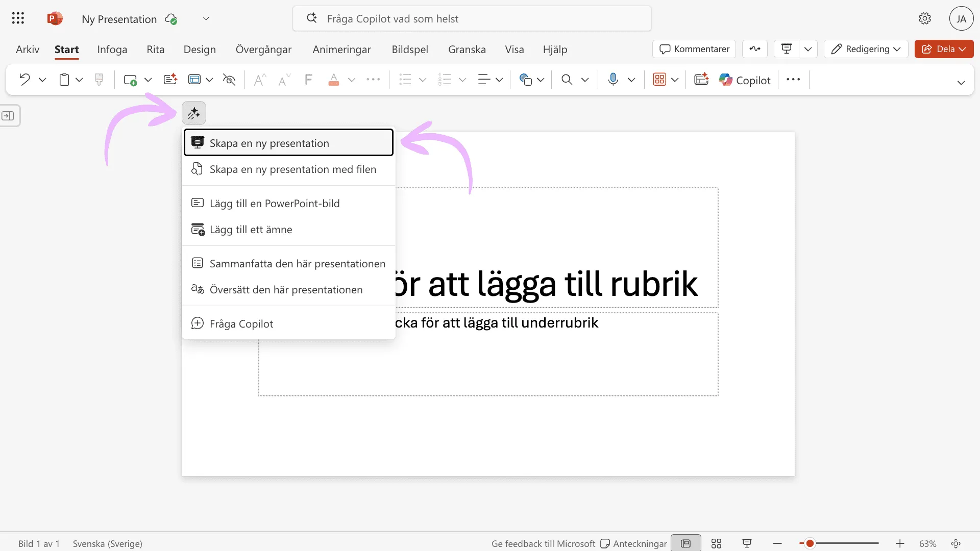Switch to the Visa tab

[x=514, y=49]
